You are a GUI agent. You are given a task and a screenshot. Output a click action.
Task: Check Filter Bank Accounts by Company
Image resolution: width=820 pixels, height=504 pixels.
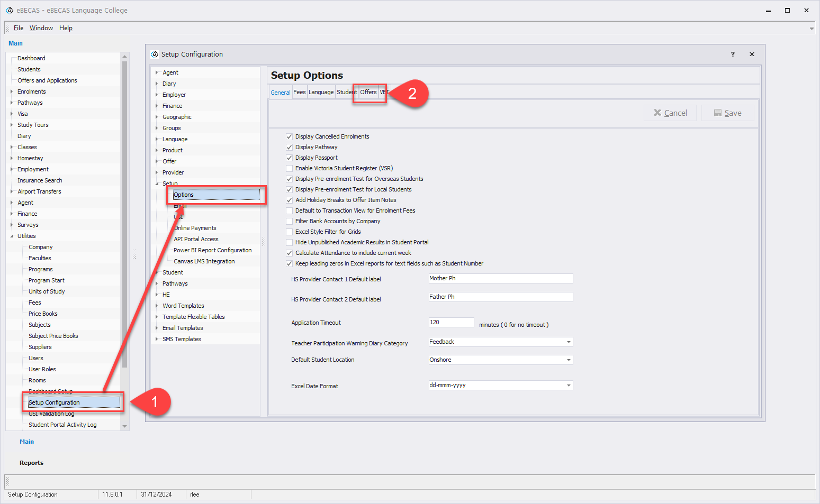[x=290, y=221]
